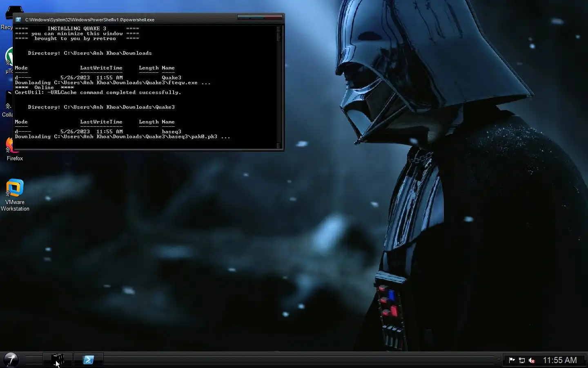Select the VMware Workstation desktop icon
Image resolution: width=588 pixels, height=368 pixels.
click(x=15, y=195)
